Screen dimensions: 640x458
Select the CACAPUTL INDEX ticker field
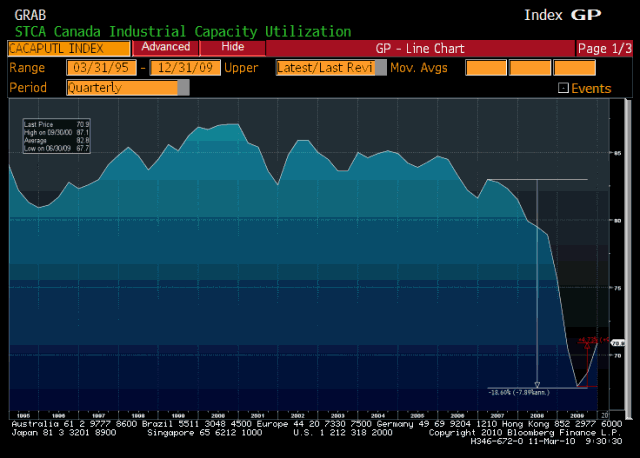(x=69, y=48)
